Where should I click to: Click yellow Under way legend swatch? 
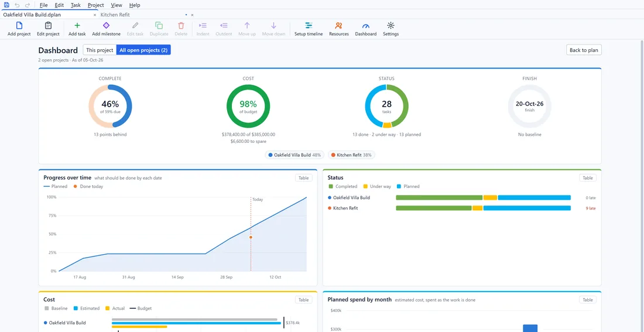tap(365, 187)
